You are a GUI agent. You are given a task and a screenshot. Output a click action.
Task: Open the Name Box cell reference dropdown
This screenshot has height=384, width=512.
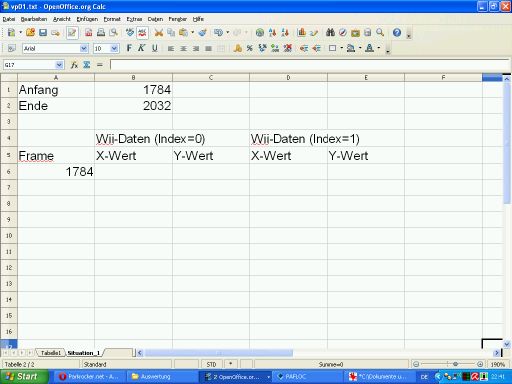click(x=59, y=65)
